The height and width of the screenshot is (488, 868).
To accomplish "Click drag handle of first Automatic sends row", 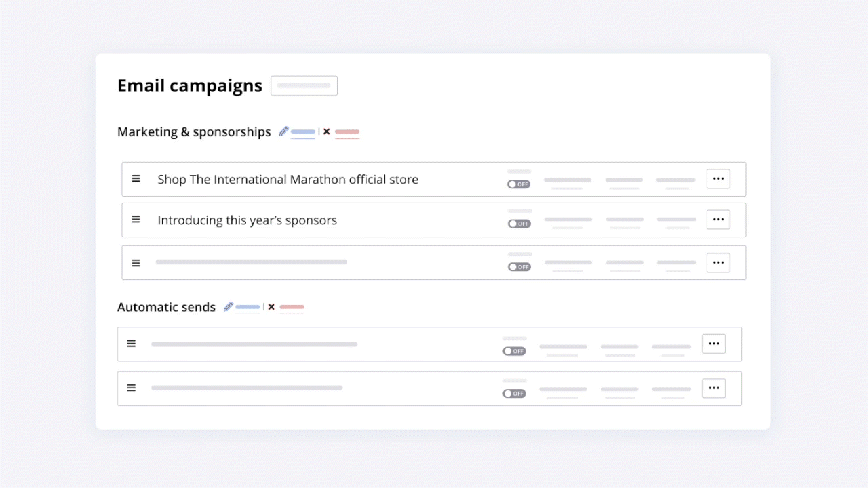I will (132, 344).
